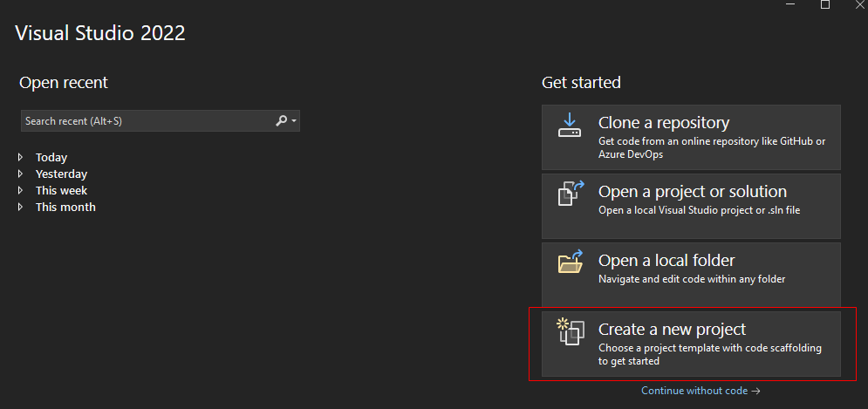The image size is (868, 409).
Task: Expand the This month recent group
Action: coord(20,207)
